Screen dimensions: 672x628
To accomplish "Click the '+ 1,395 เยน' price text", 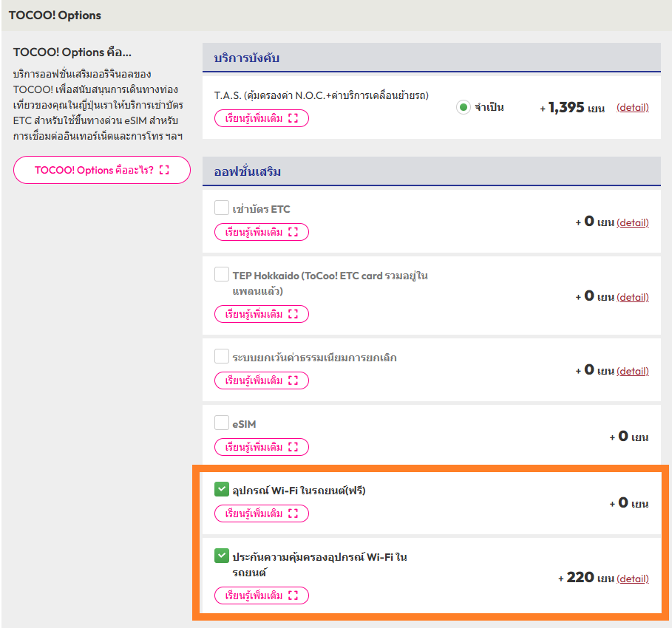I will click(x=572, y=108).
